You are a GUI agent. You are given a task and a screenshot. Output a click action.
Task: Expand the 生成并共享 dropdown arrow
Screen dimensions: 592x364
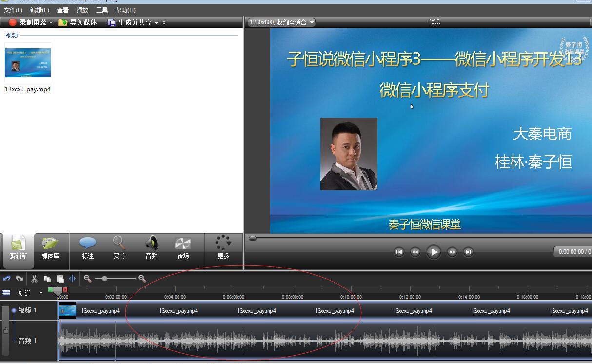coord(156,23)
